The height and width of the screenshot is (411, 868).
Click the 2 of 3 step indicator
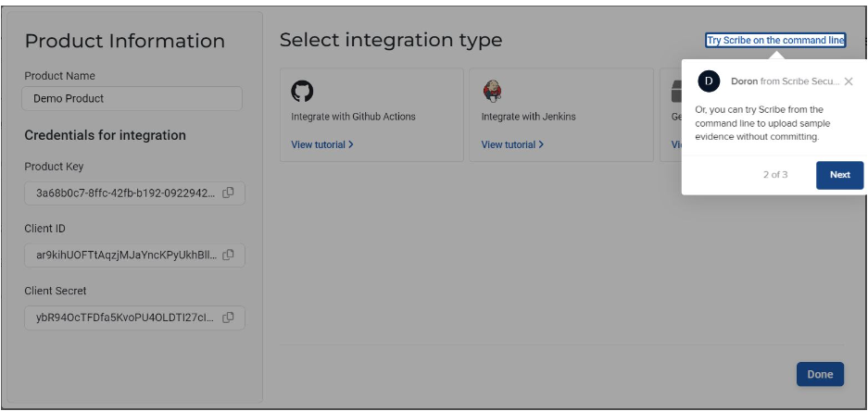pyautogui.click(x=775, y=174)
